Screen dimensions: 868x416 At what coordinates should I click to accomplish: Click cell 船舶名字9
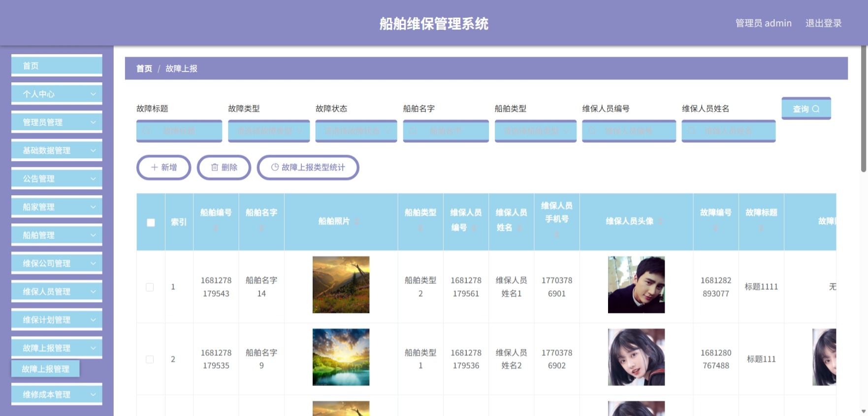point(261,359)
